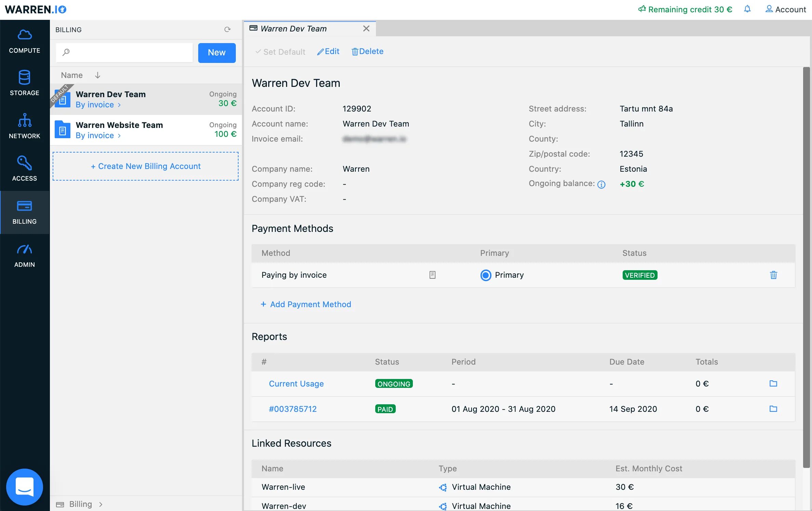Click the VERIFIED status badge

coord(640,275)
